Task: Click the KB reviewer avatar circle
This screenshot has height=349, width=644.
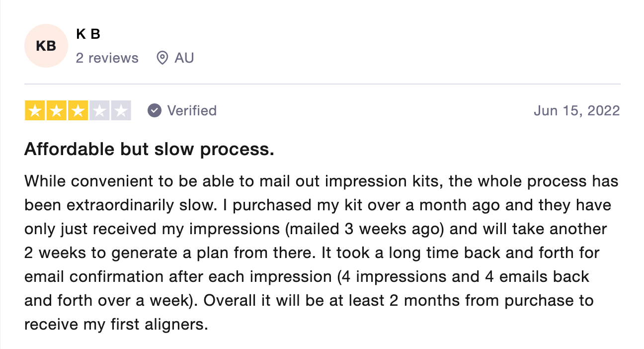Action: click(x=46, y=46)
